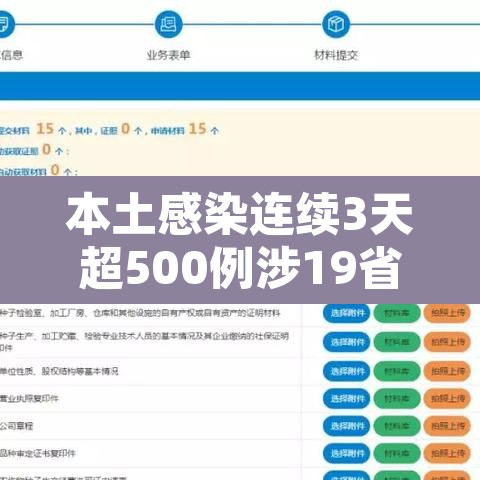This screenshot has height=480, width=480.
Task: Open 材料库 in 单位性质、股权结构 row
Action: tap(397, 371)
